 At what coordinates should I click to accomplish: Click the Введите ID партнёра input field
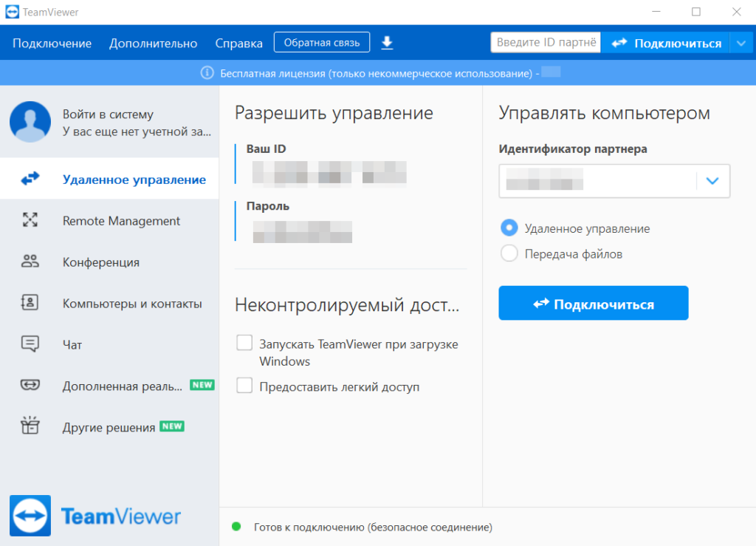coord(546,42)
